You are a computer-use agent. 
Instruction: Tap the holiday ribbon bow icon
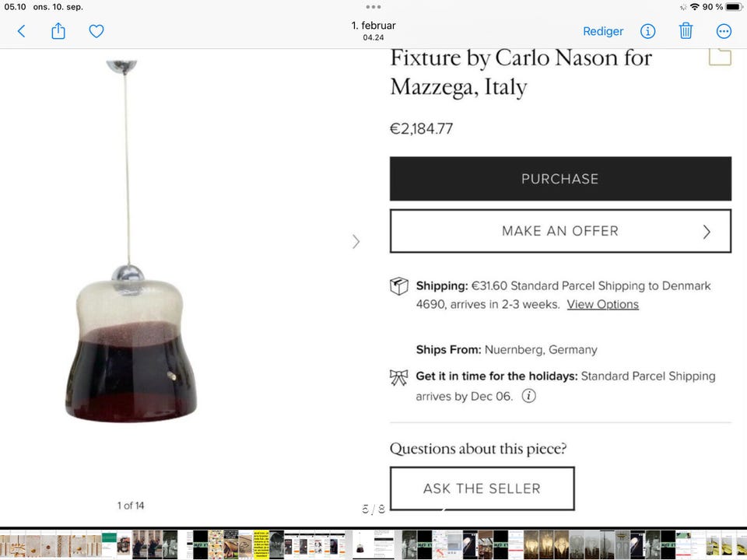(398, 377)
